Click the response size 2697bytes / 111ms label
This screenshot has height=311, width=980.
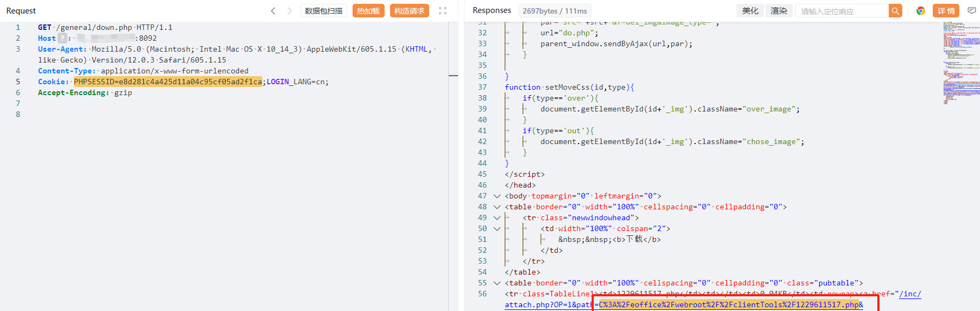pos(555,11)
